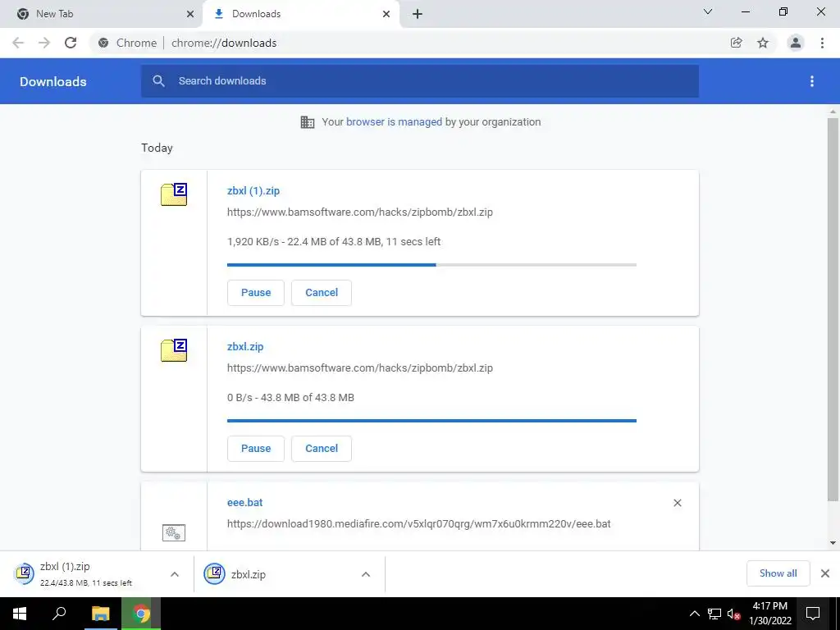
Task: Open new tab with plus button
Action: (x=418, y=14)
